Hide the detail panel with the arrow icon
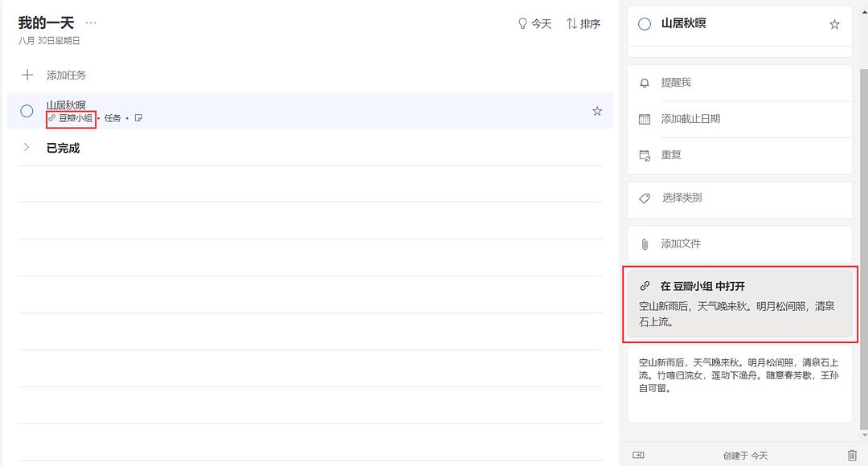The height and width of the screenshot is (466, 868). (637, 455)
